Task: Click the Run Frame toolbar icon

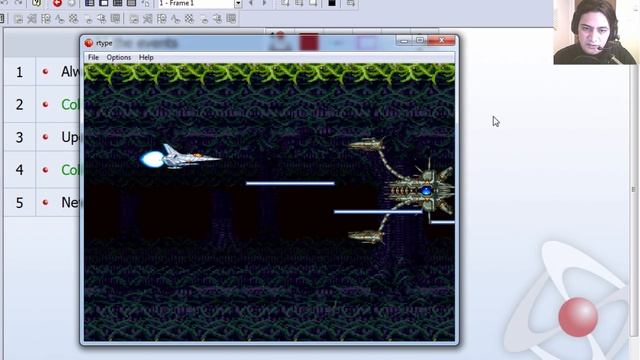Action: [x=313, y=3]
